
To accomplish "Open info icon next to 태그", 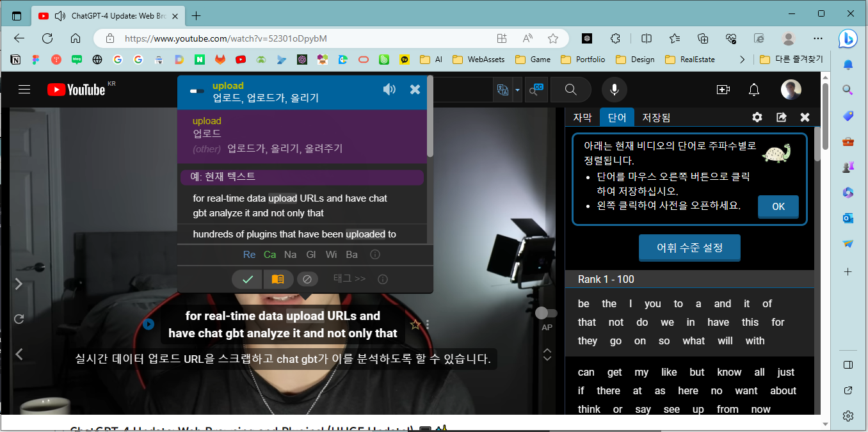I will tap(383, 279).
